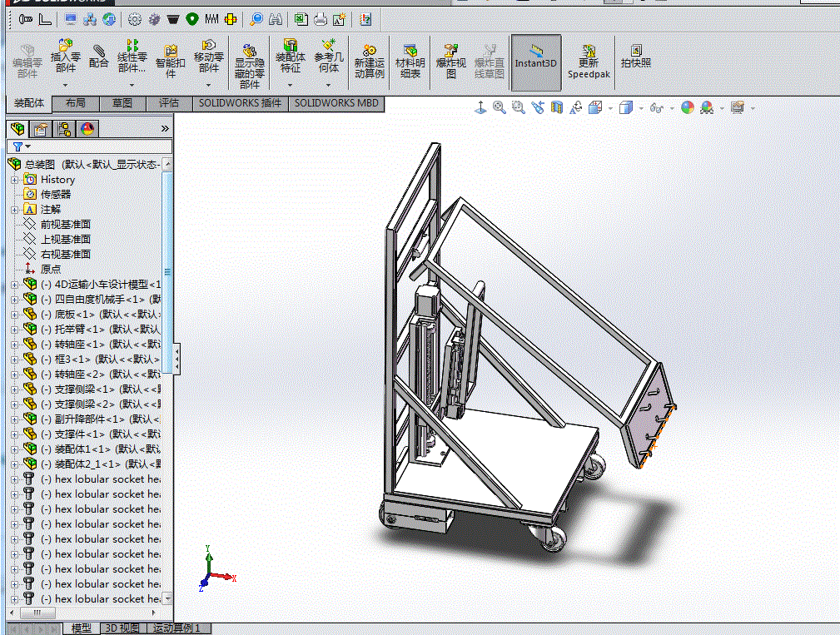
Task: Open Reference Geometry (参考几何体) tool
Action: click(x=328, y=56)
